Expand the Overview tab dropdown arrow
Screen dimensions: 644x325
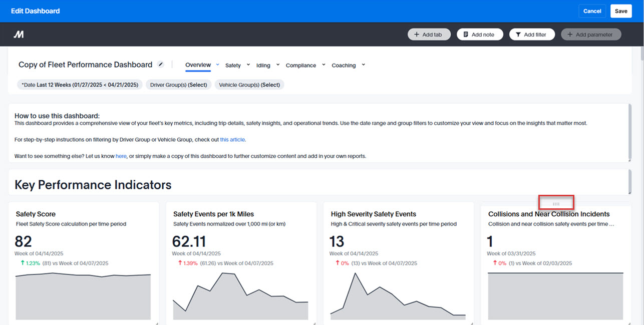click(x=218, y=65)
